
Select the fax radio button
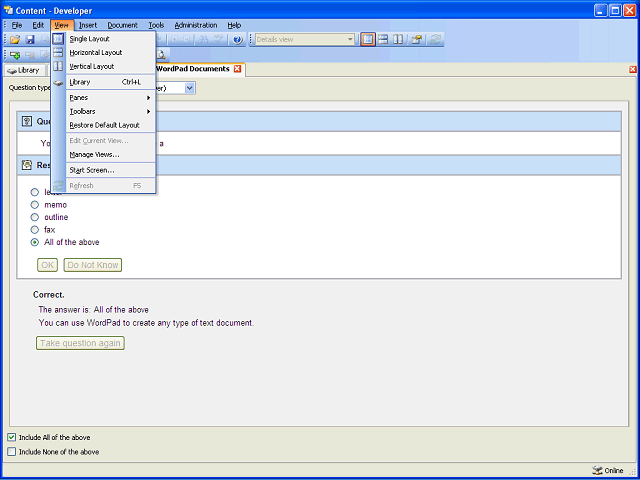(x=35, y=229)
